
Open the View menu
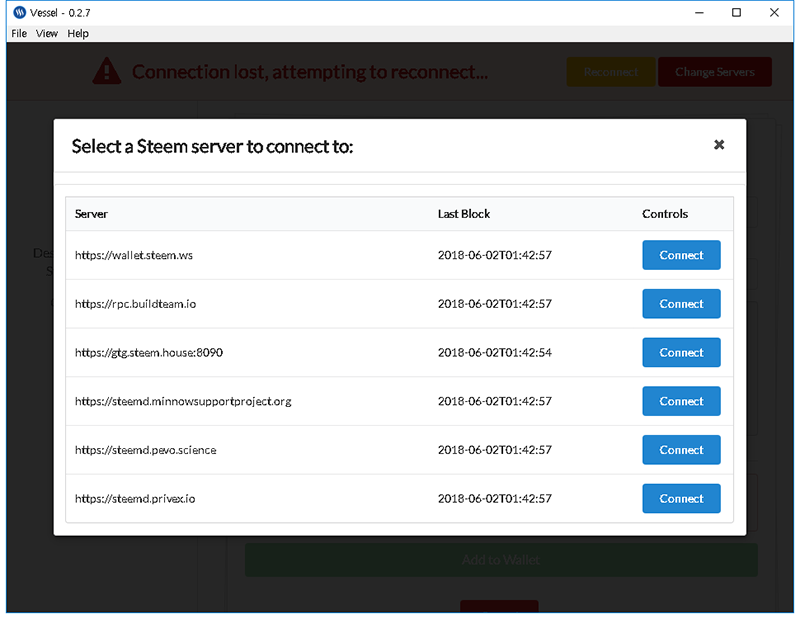click(x=46, y=34)
